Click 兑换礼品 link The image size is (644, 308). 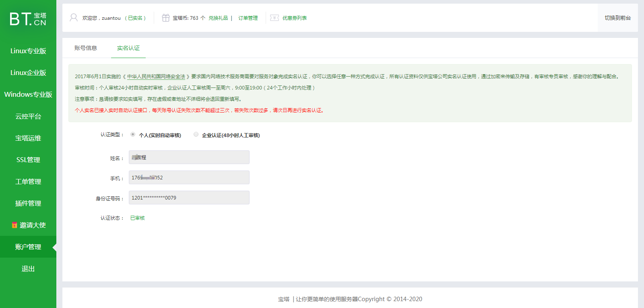coord(218,18)
